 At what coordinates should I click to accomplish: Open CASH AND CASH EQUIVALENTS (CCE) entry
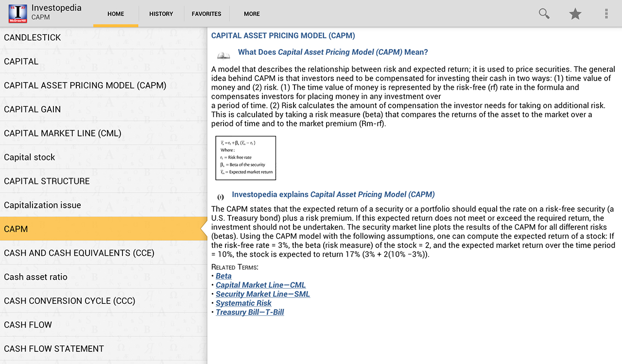(104, 253)
